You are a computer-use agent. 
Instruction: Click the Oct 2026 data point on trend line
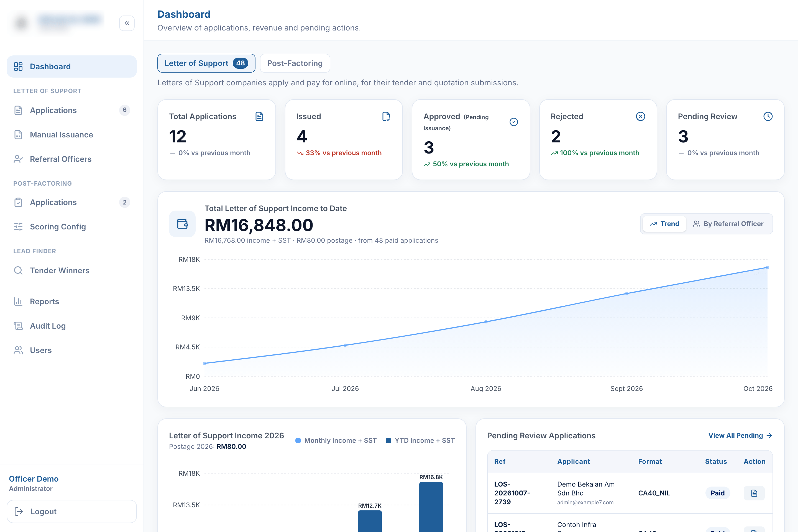tap(767, 267)
